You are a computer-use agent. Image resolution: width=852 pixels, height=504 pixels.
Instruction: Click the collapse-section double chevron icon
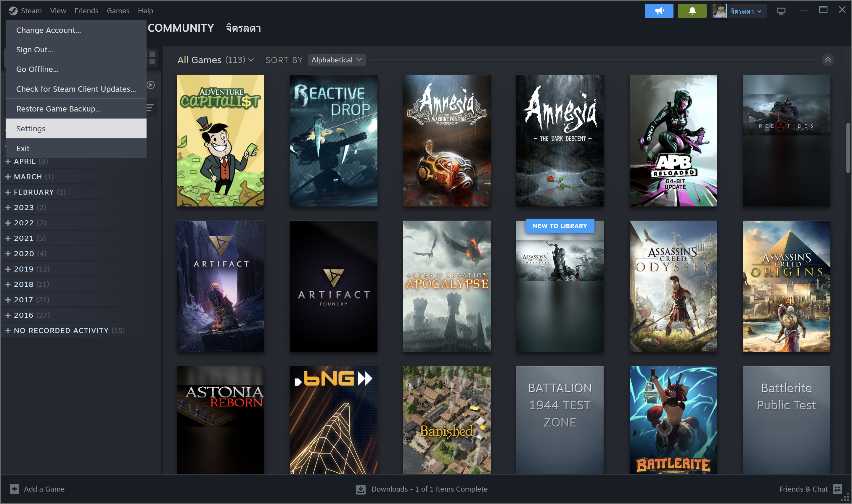827,60
